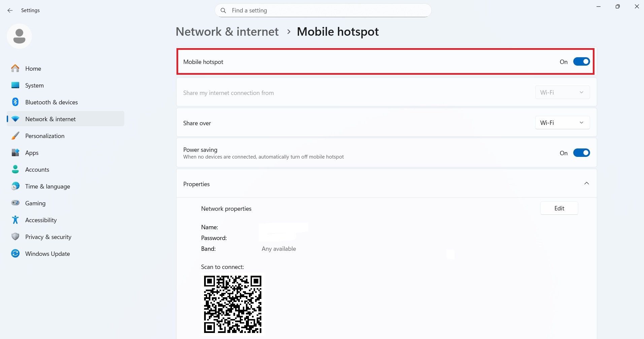Open System settings from the sidebar

pyautogui.click(x=34, y=85)
